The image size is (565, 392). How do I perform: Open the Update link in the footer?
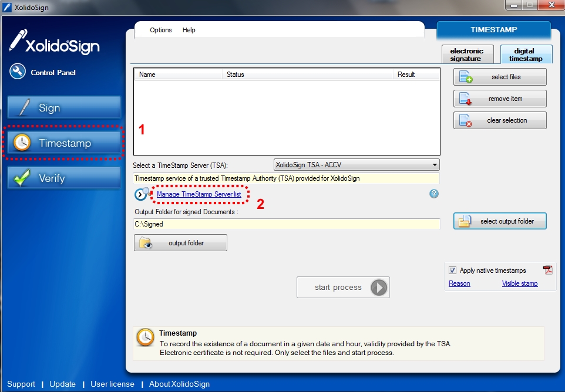[62, 384]
